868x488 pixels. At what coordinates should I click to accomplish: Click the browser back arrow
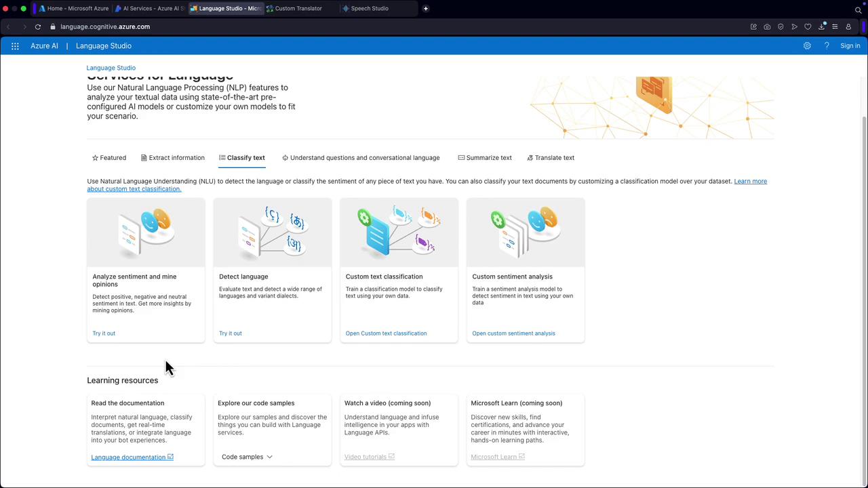click(x=8, y=27)
